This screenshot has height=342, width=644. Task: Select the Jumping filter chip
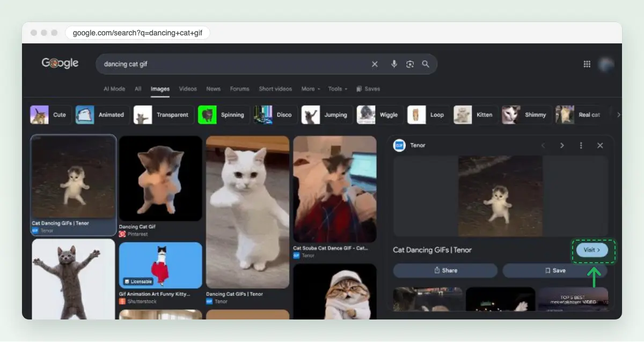click(327, 115)
